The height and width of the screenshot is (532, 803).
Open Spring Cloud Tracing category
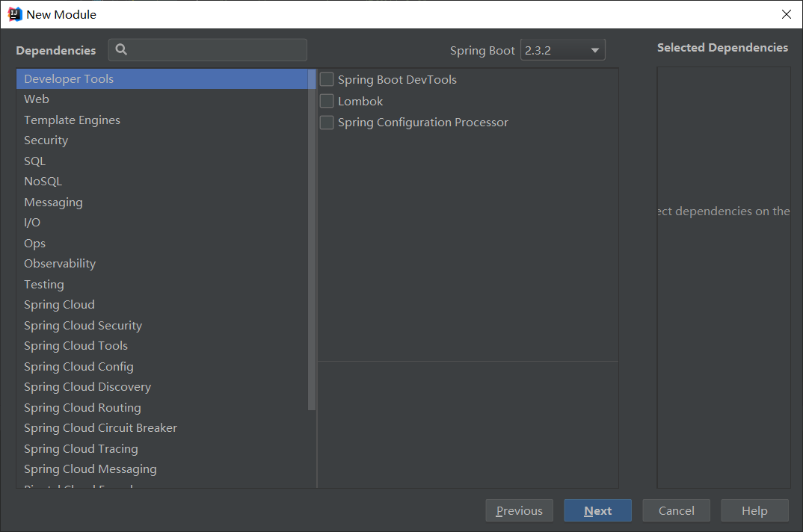coord(162,449)
